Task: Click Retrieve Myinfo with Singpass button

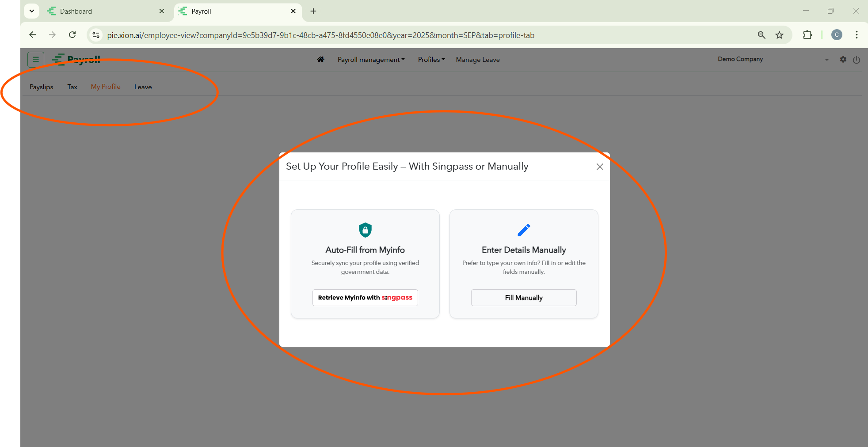Action: point(365,298)
